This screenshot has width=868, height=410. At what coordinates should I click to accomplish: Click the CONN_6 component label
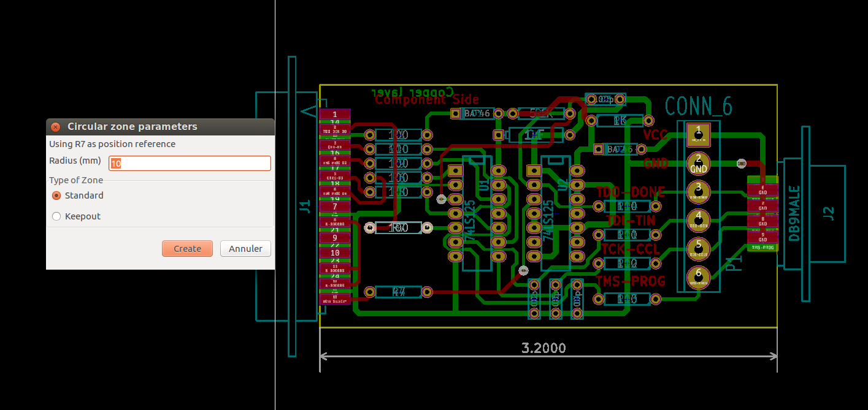(x=698, y=107)
